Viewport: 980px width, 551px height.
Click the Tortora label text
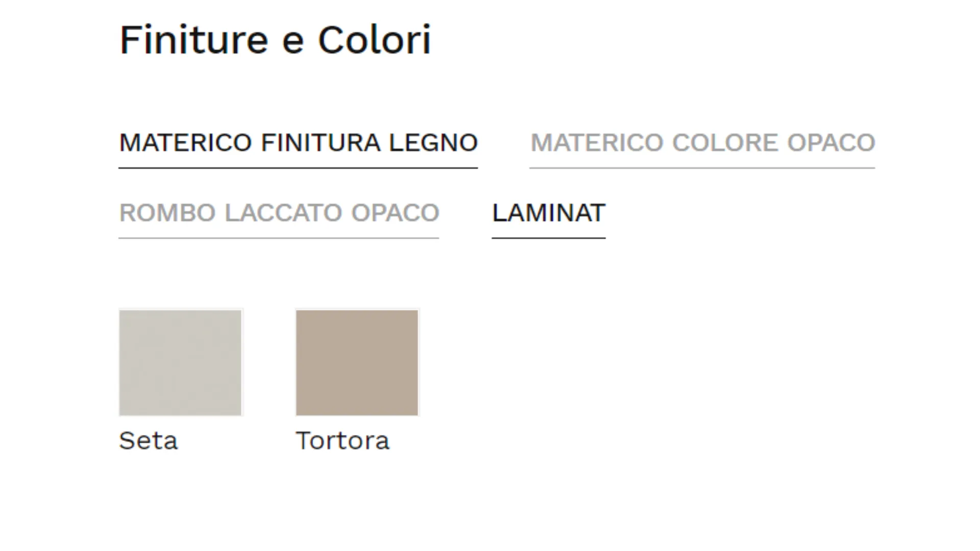[342, 440]
